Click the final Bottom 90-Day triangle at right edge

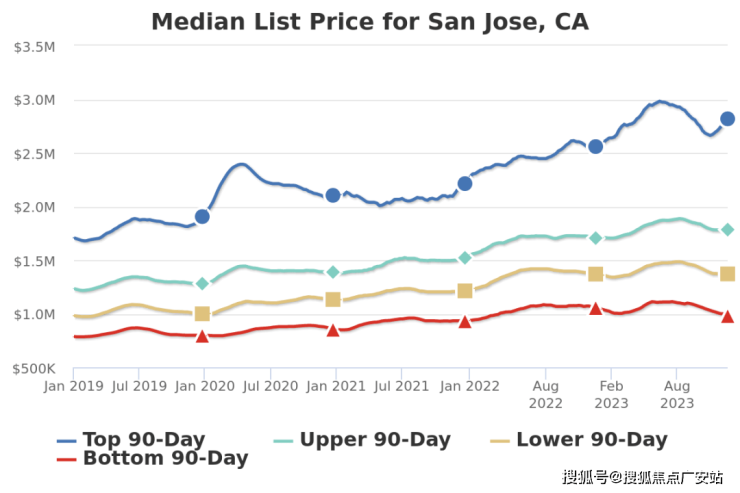pos(728,316)
